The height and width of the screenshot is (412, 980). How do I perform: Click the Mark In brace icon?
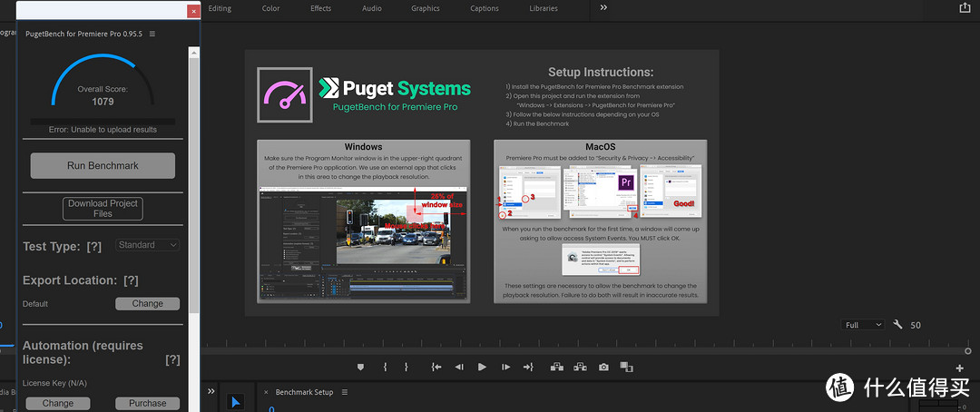click(x=385, y=367)
